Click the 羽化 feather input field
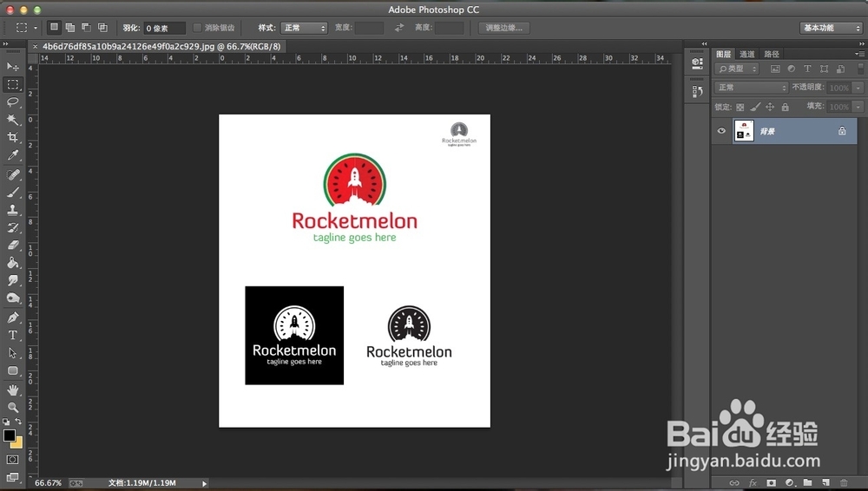The height and width of the screenshot is (491, 868). 164,28
